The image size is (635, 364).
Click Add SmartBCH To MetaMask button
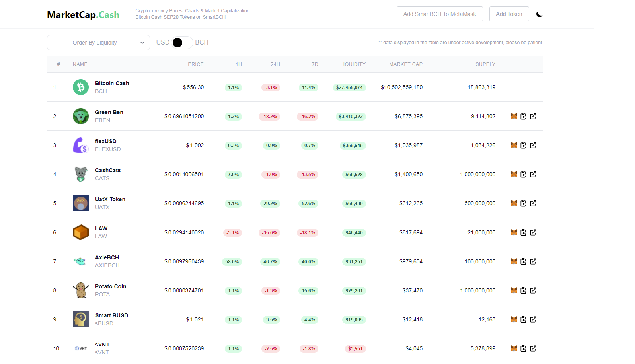[x=440, y=14]
